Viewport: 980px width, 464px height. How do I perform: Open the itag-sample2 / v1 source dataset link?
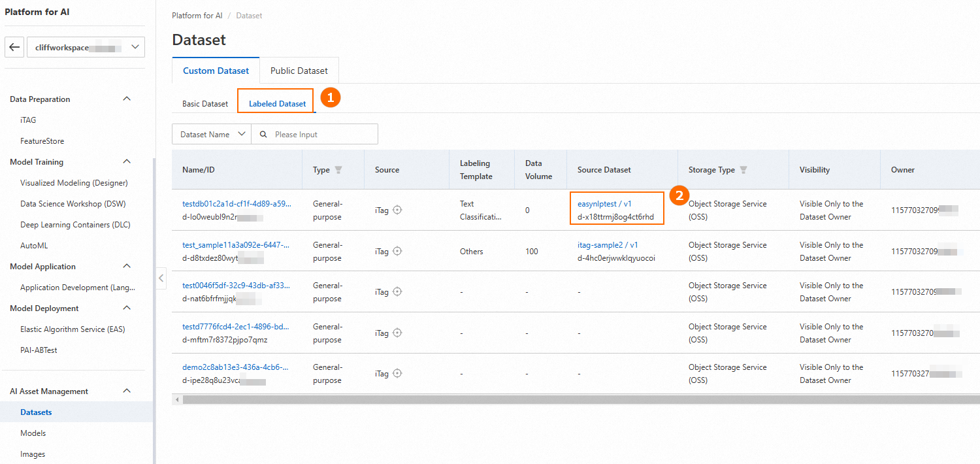point(608,245)
